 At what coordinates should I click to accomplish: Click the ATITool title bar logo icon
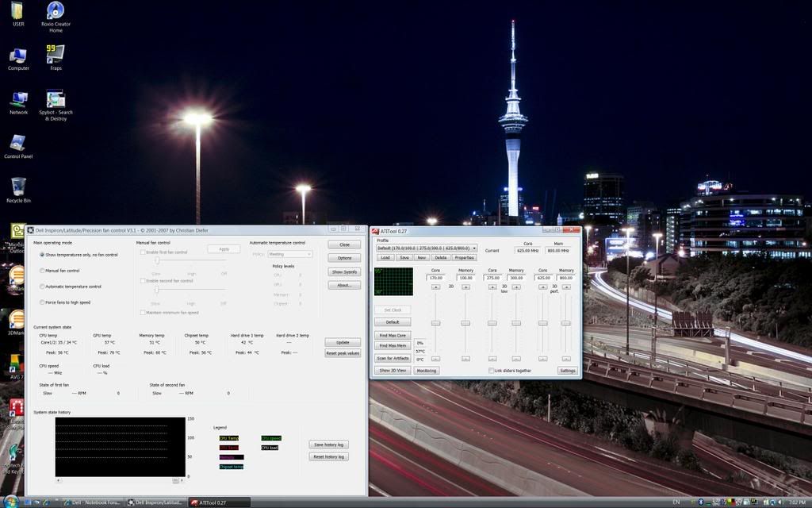click(375, 231)
